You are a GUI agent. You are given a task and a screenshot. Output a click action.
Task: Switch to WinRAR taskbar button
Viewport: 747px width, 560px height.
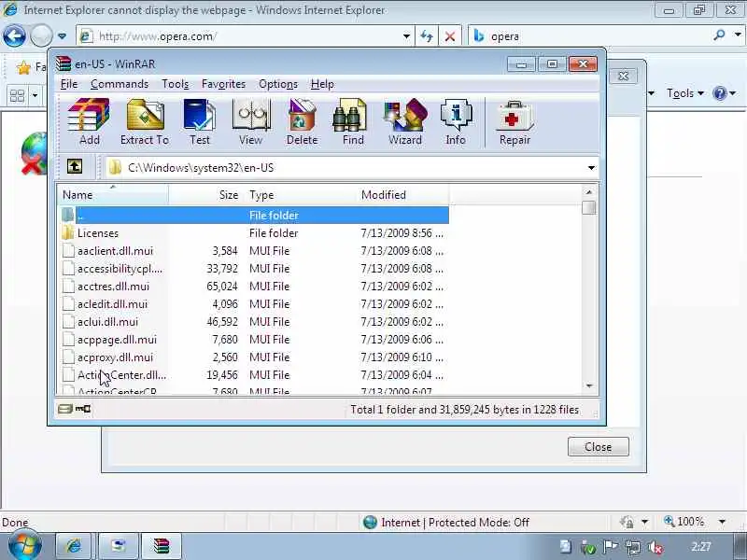[162, 546]
